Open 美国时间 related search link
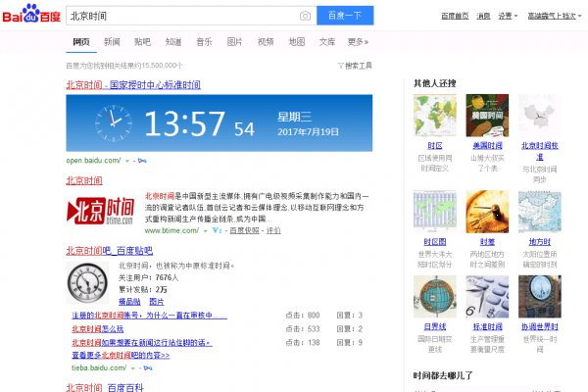The height and width of the screenshot is (392, 588). [487, 146]
